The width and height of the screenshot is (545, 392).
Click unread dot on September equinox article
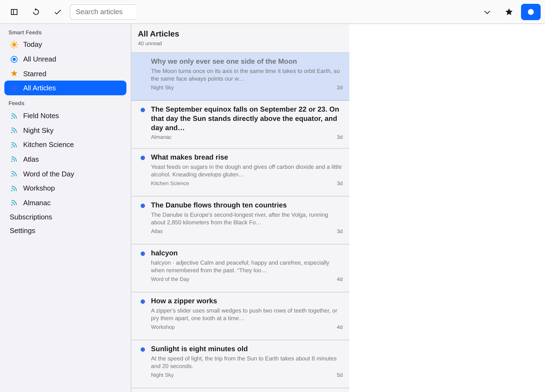coord(143,110)
